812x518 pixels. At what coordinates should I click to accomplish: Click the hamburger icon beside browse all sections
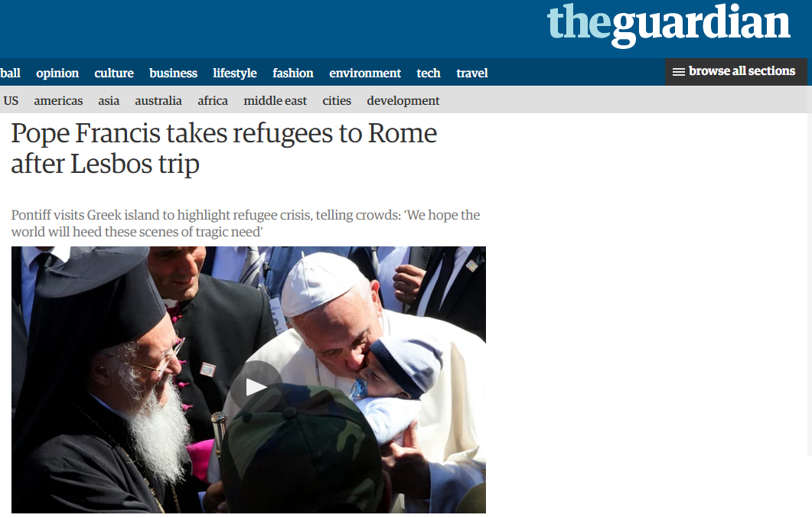click(678, 72)
